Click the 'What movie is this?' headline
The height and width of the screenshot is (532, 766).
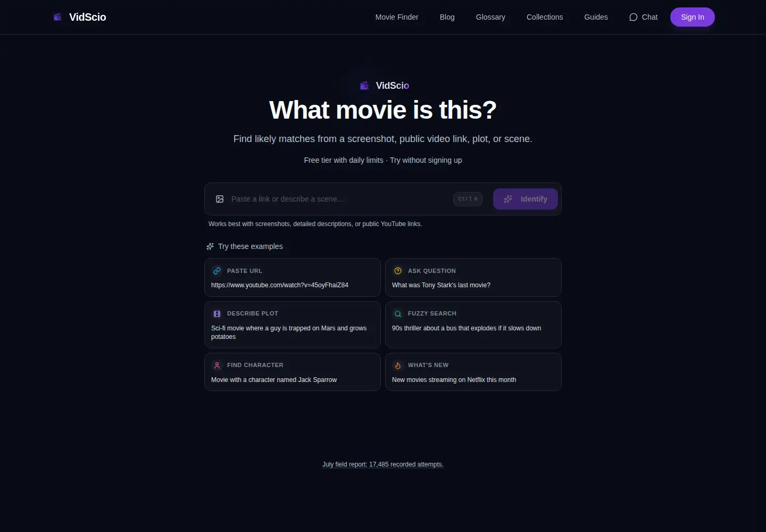point(383,110)
